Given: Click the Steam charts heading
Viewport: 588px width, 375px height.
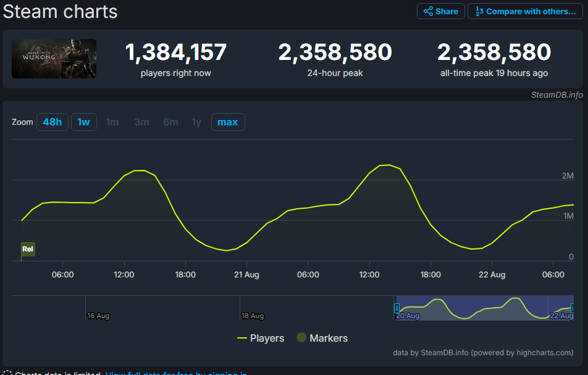Looking at the screenshot, I should point(60,12).
